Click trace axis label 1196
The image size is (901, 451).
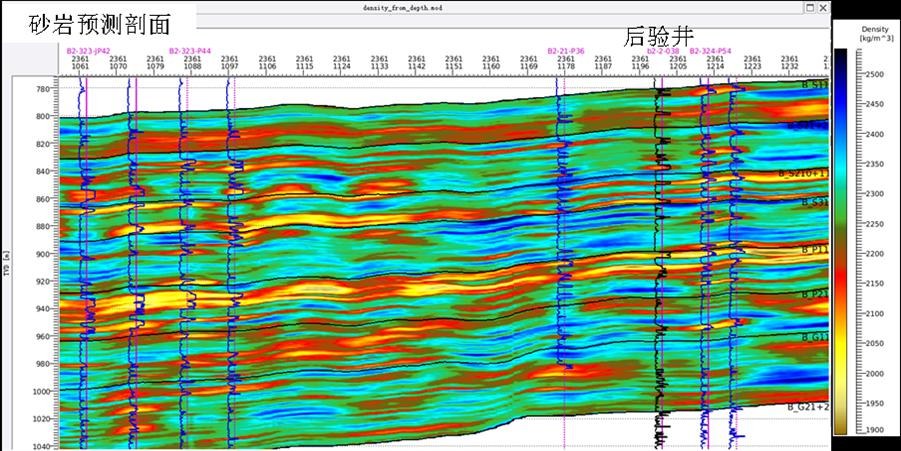[x=641, y=66]
